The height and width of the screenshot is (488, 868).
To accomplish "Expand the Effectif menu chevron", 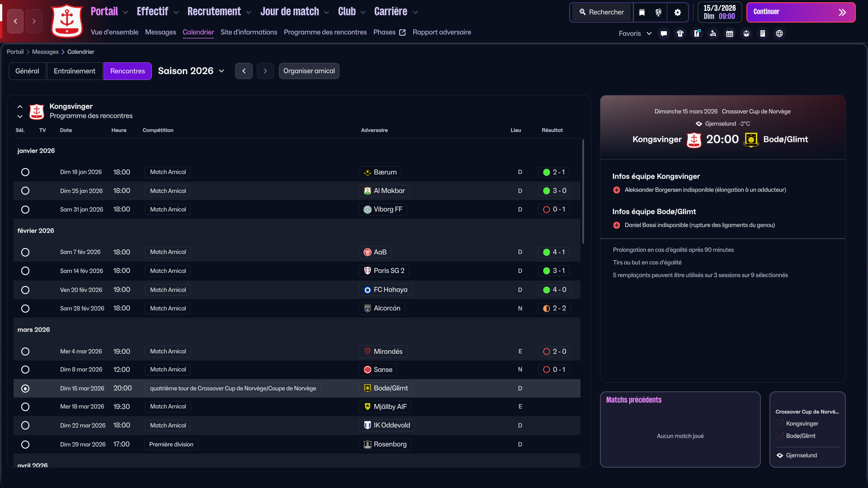I will point(176,12).
